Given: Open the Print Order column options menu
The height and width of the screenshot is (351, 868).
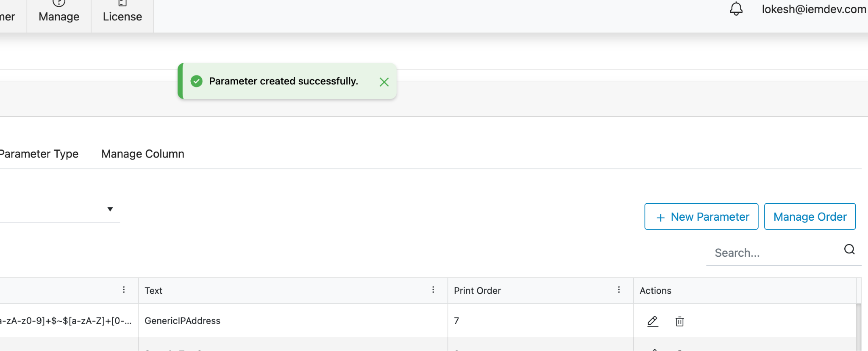Looking at the screenshot, I should pos(619,290).
